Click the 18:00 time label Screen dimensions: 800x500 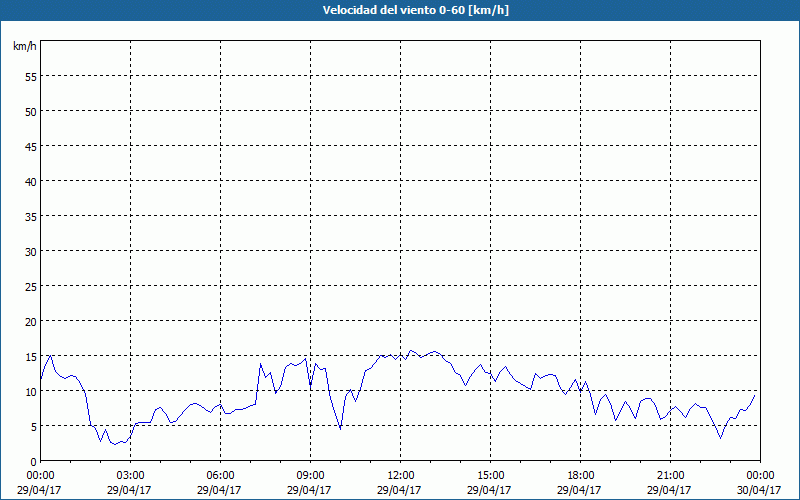coord(580,476)
